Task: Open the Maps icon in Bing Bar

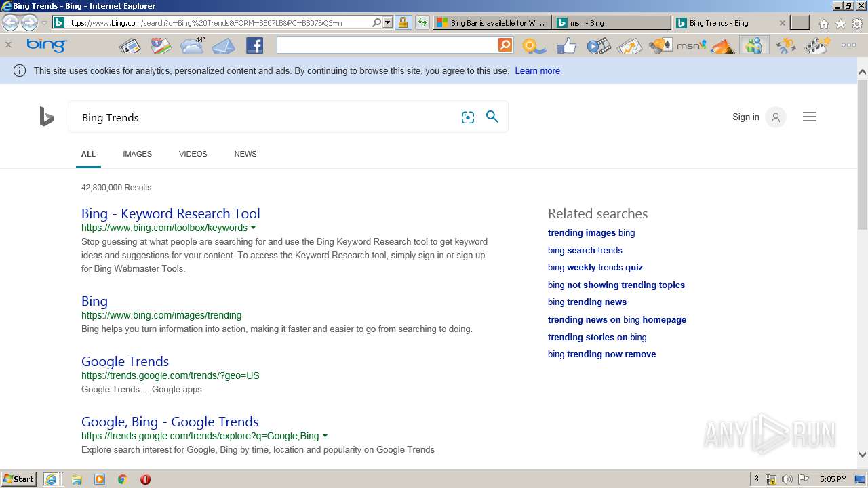Action: (x=161, y=46)
